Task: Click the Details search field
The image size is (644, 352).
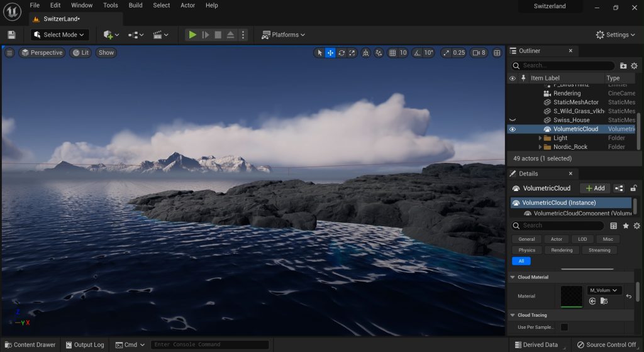Action: [558, 226]
